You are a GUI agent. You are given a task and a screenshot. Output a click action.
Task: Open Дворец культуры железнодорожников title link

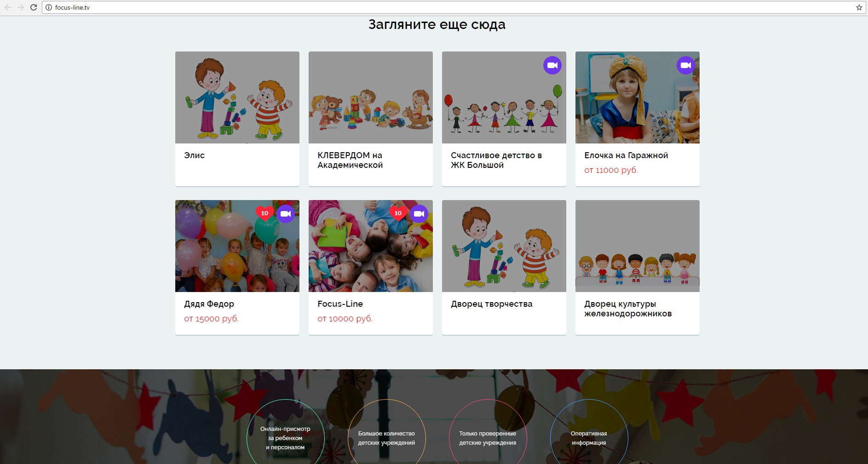628,309
